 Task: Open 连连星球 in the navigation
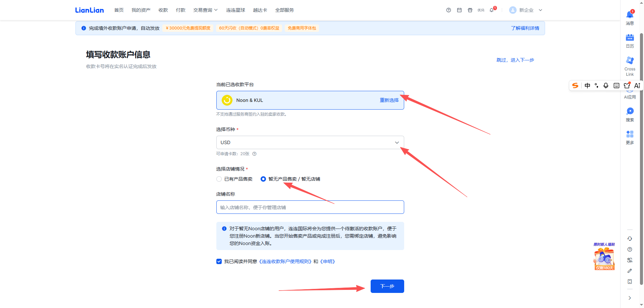[235, 10]
